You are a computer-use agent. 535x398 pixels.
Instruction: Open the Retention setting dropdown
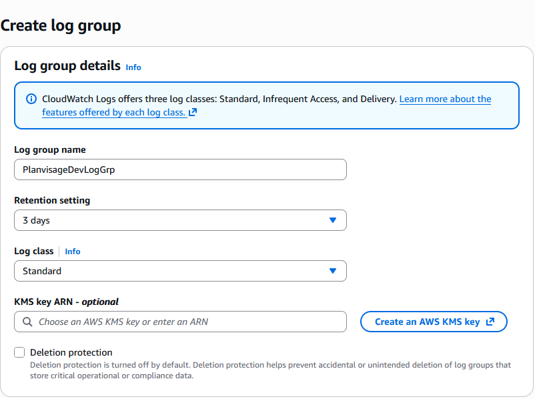point(180,220)
